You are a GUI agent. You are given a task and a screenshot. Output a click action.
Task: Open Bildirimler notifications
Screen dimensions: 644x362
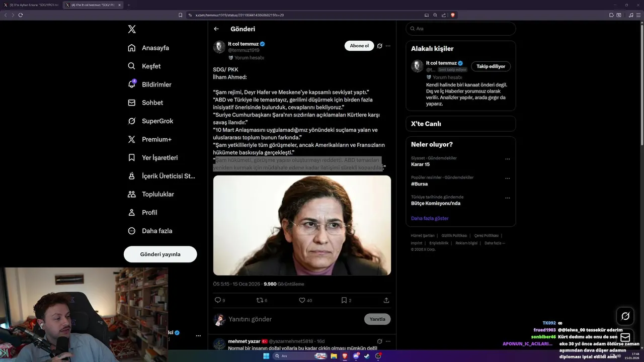[x=149, y=84]
